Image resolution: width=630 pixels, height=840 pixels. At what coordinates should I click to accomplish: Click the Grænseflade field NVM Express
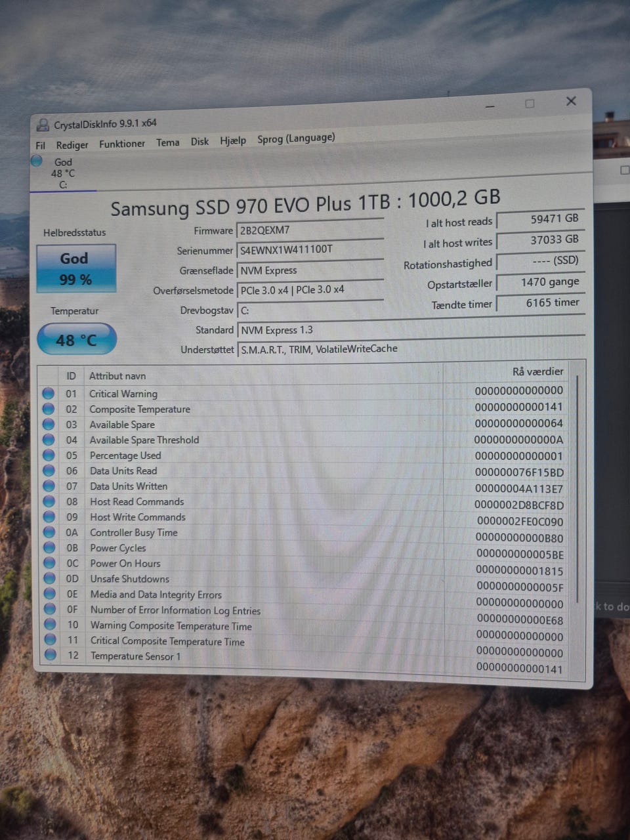(310, 270)
